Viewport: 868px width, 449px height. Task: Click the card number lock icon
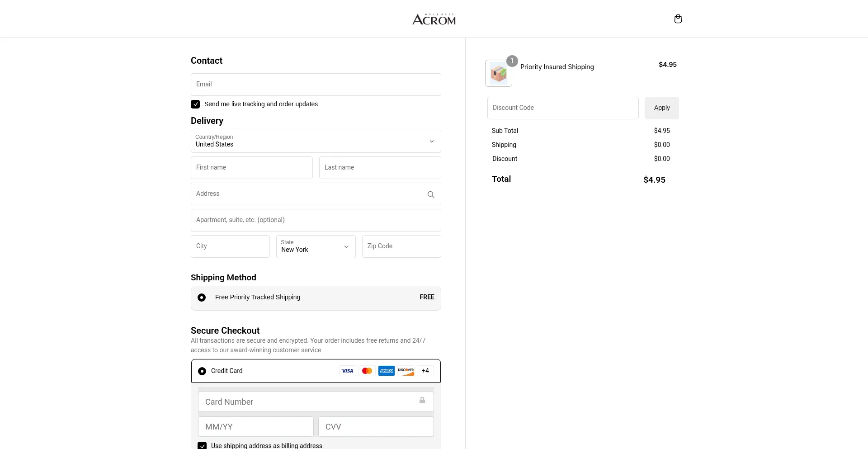click(x=422, y=400)
